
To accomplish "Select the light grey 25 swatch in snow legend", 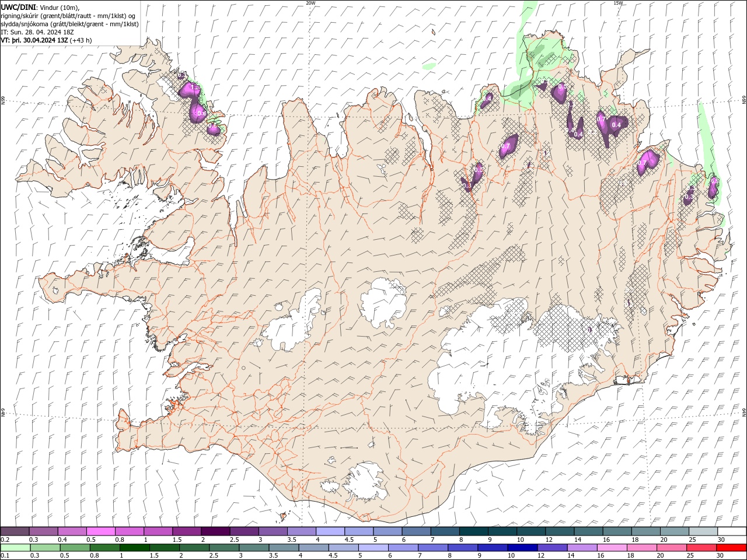I will pyautogui.click(x=703, y=531).
